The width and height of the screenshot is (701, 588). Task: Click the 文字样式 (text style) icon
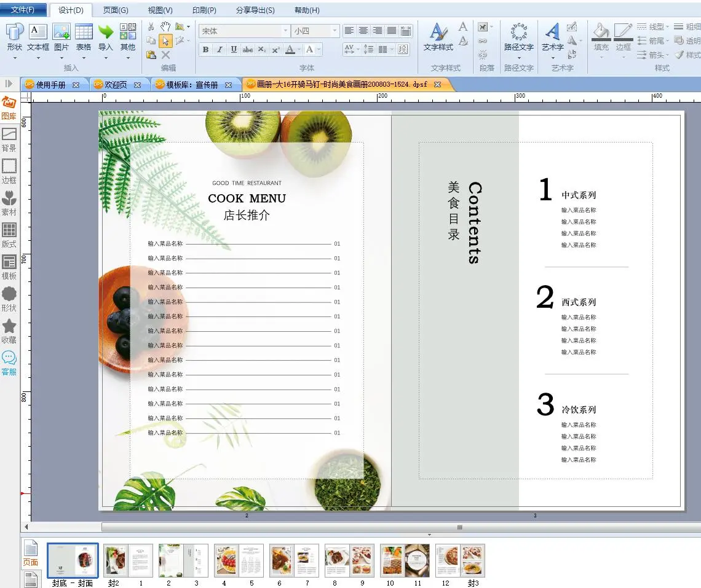click(x=438, y=32)
